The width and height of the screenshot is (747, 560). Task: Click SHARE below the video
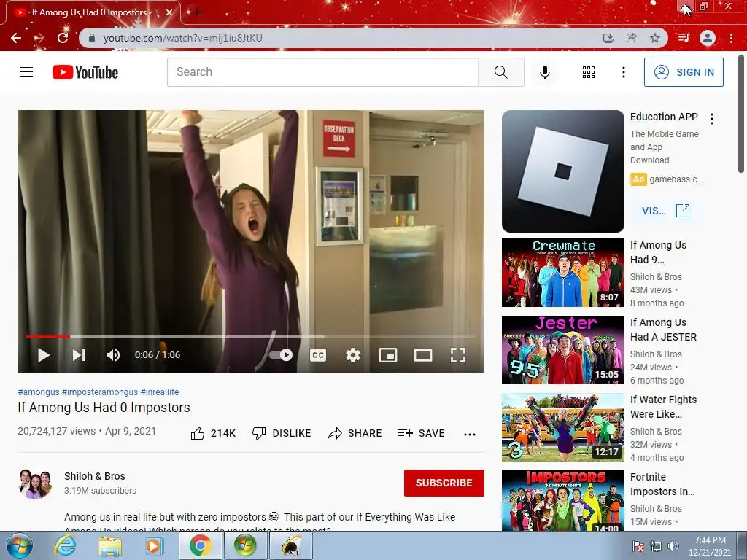pos(355,433)
